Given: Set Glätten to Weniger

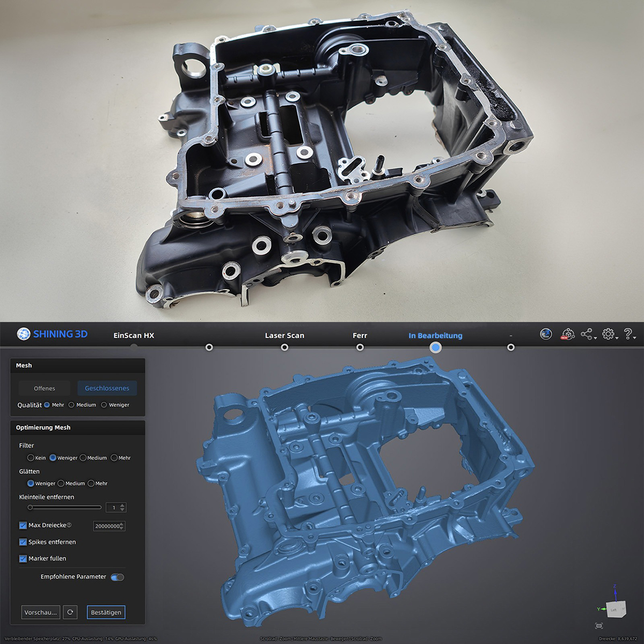Looking at the screenshot, I should pyautogui.click(x=31, y=484).
